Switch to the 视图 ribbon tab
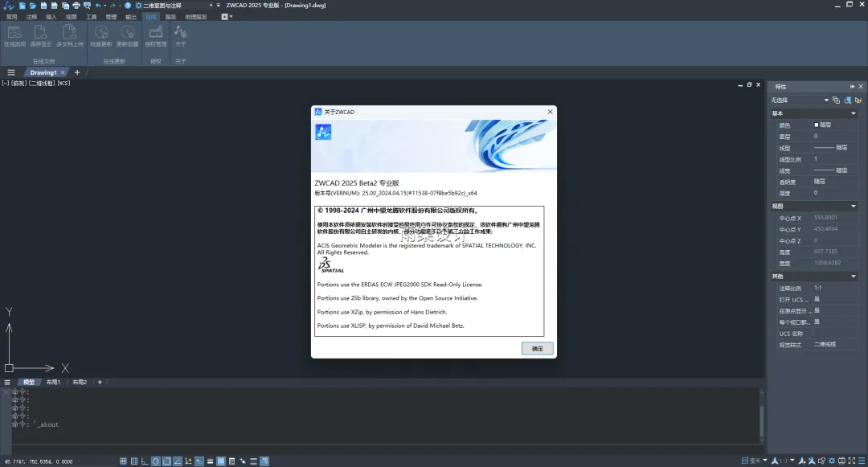Viewport: 868px width, 467px height. [72, 17]
